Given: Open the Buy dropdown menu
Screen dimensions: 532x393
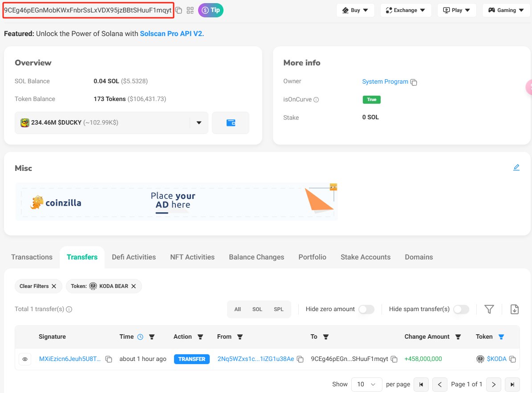Looking at the screenshot, I should (355, 10).
